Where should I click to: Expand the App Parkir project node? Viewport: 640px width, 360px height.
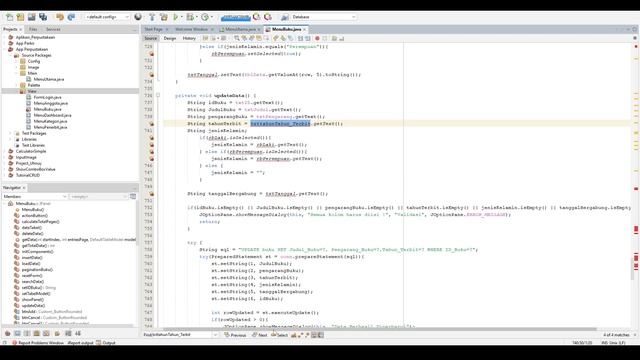(x=5, y=43)
